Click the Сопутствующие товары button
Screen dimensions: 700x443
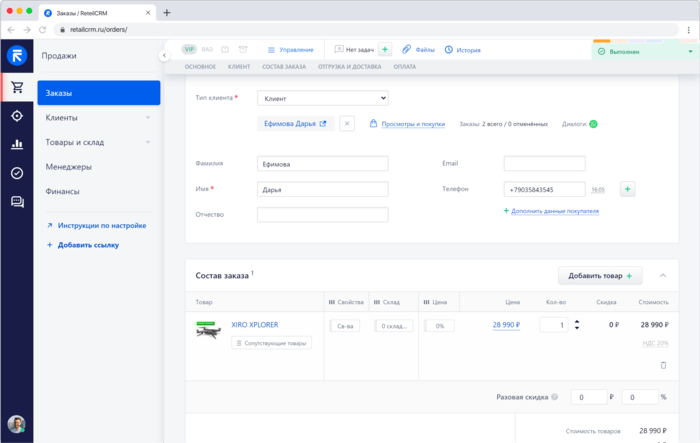click(271, 343)
